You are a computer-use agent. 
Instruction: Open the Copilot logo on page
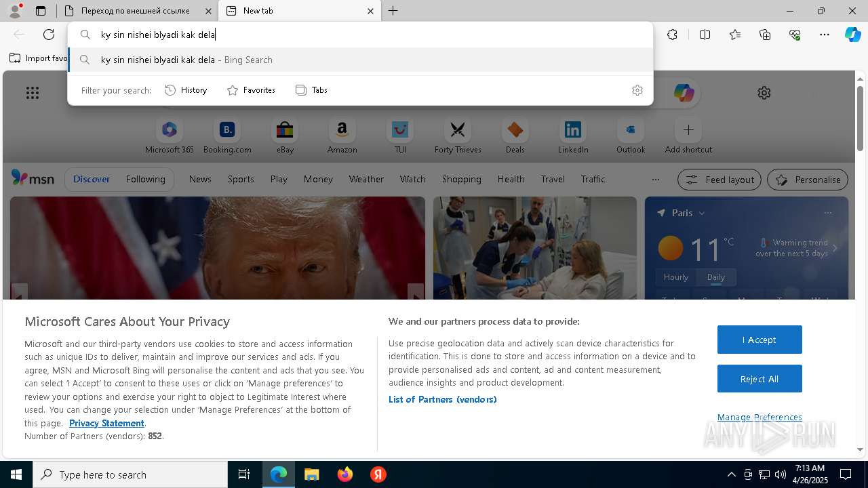[684, 93]
